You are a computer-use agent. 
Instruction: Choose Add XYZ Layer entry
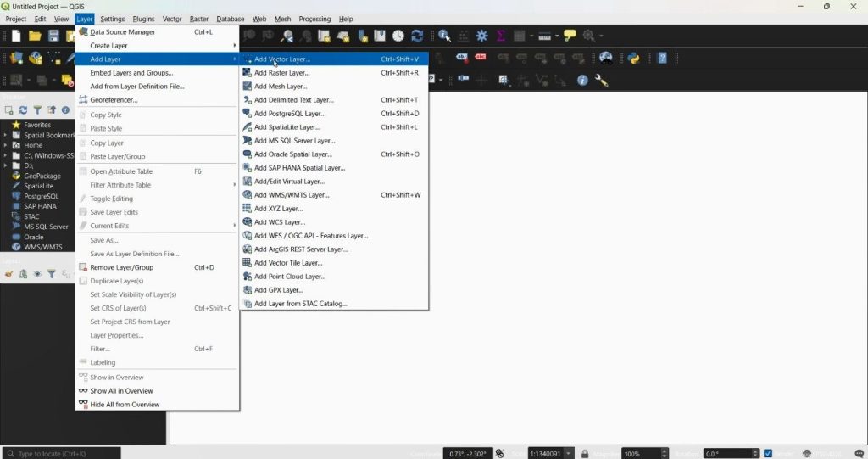(x=334, y=209)
